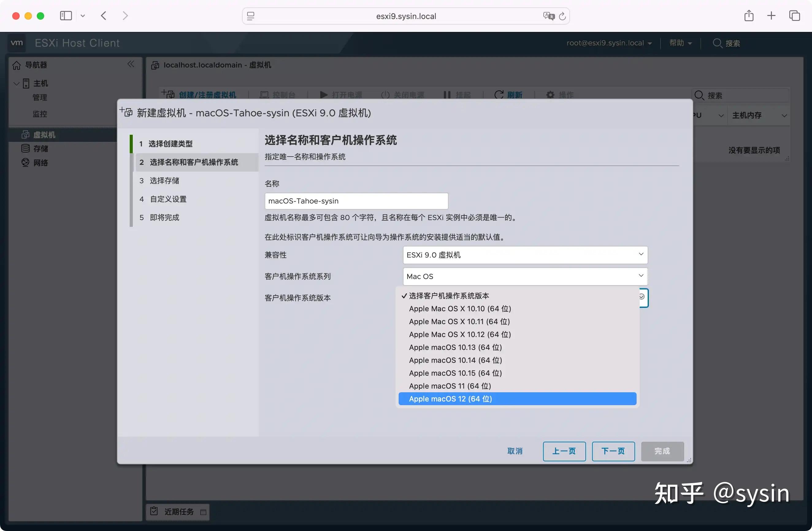
Task: Click the macOS-Tahoe-sysin name input field
Action: [x=356, y=201]
